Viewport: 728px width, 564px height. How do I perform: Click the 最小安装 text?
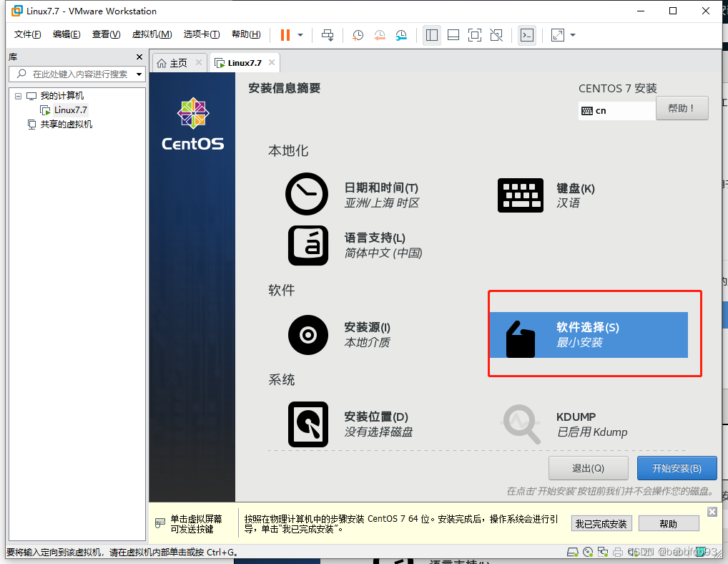pos(579,343)
